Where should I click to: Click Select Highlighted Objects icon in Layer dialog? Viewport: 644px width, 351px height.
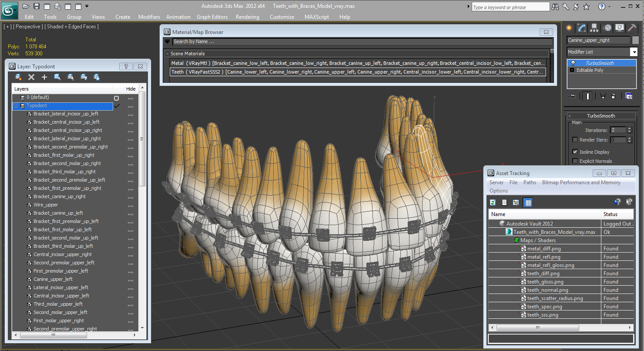[x=57, y=77]
